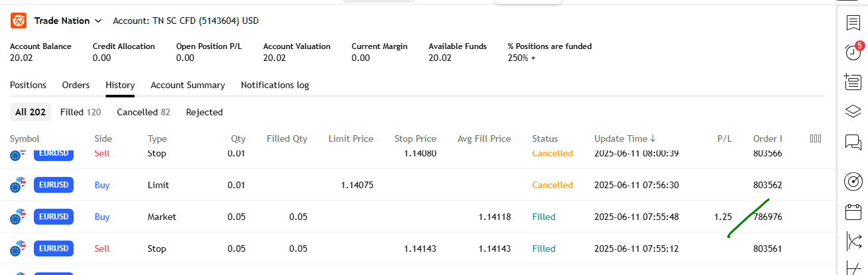The width and height of the screenshot is (868, 275).
Task: Show only Cancelled orders
Action: [143, 112]
